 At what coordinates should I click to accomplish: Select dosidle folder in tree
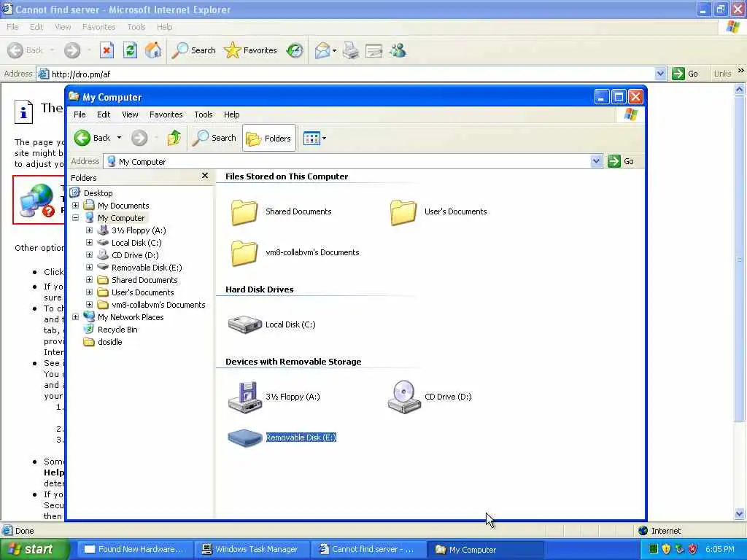[109, 342]
